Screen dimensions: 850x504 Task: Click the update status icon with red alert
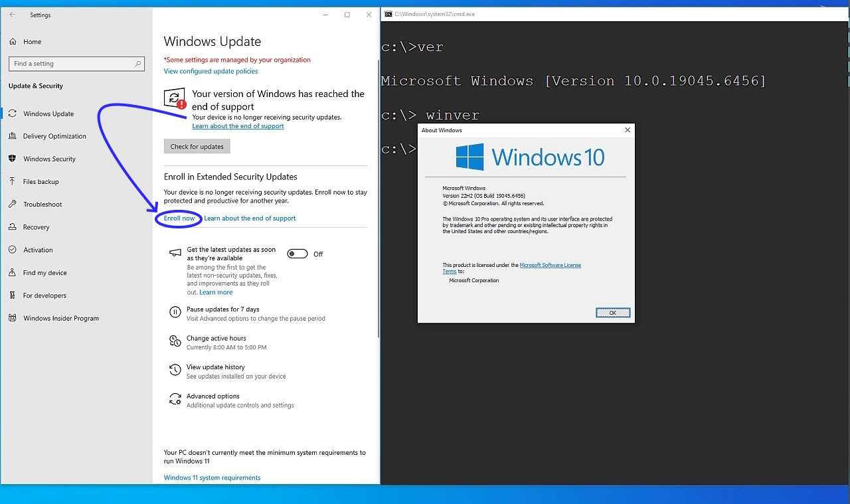click(175, 99)
